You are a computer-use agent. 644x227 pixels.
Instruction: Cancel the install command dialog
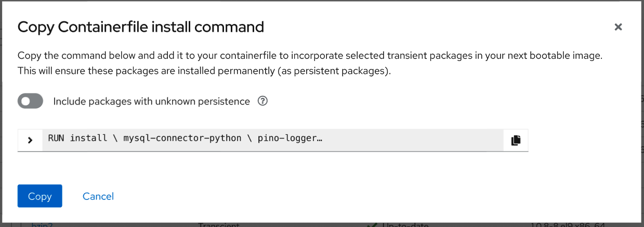click(98, 196)
